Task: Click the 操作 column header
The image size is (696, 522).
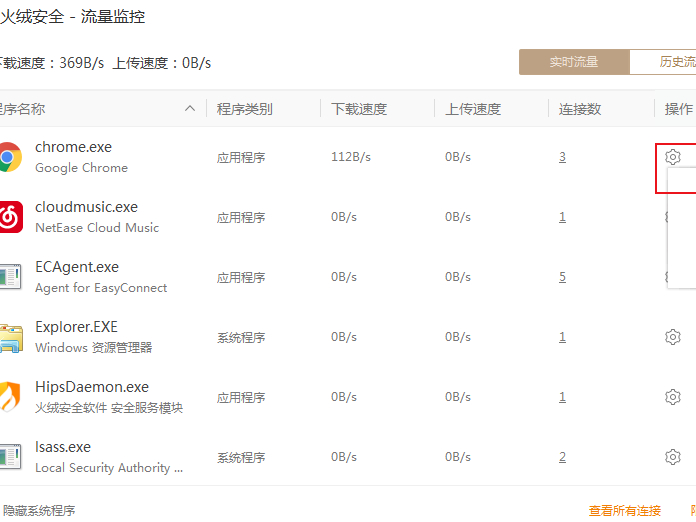Action: click(x=679, y=109)
